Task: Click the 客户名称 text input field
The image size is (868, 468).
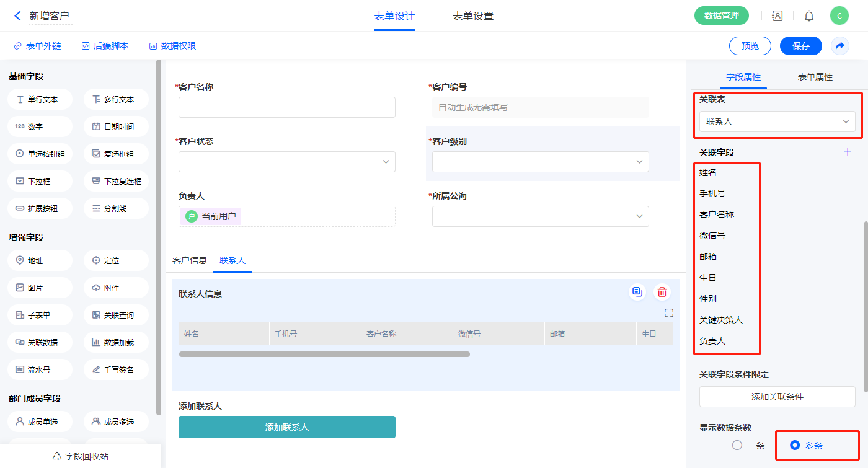Action: click(x=286, y=107)
